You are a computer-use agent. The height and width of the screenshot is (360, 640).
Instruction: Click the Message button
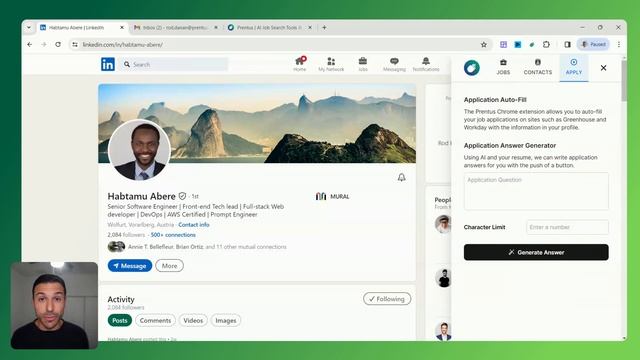pyautogui.click(x=130, y=266)
